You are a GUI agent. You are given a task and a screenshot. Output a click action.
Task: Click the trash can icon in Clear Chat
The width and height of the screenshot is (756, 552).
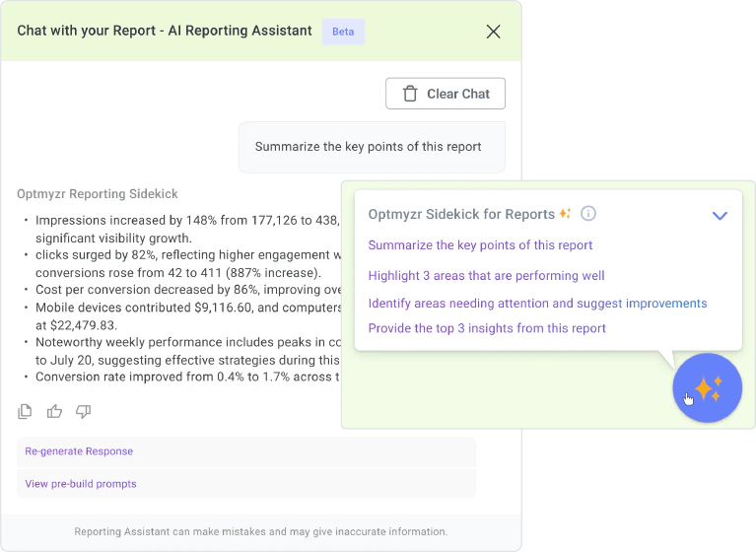click(x=410, y=94)
